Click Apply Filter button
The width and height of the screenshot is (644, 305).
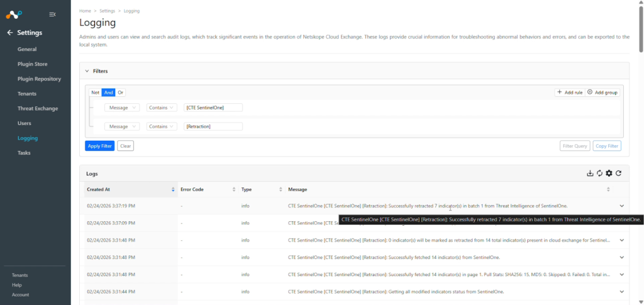[100, 146]
